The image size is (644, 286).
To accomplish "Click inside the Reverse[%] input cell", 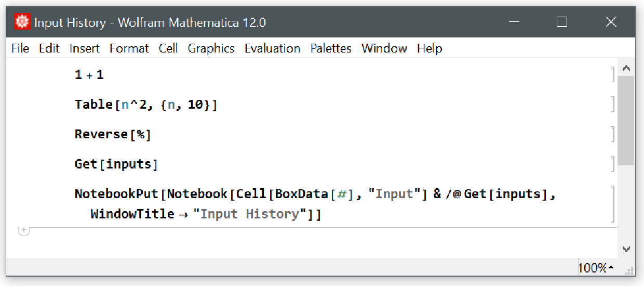I will pos(113,134).
